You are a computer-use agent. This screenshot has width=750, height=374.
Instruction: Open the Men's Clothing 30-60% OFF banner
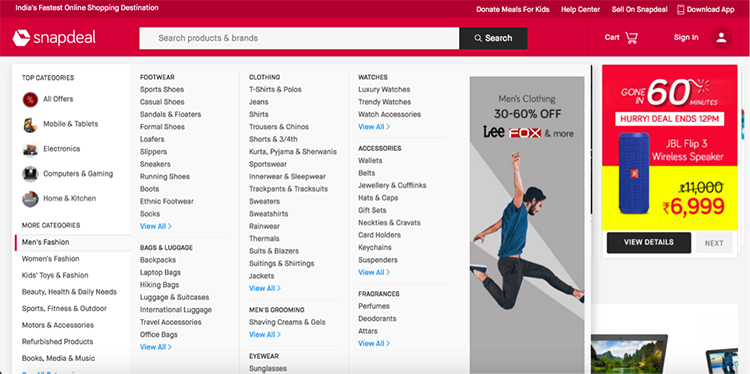(x=527, y=225)
